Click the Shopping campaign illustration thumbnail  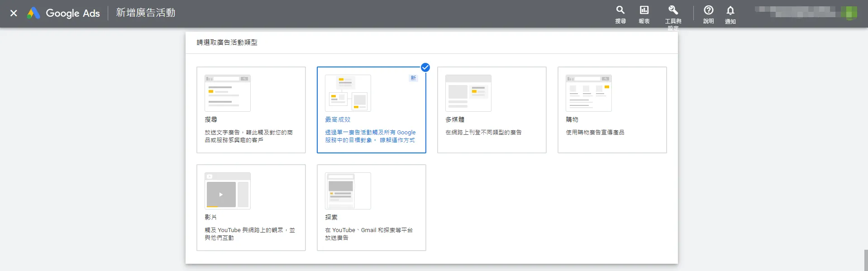pyautogui.click(x=588, y=93)
